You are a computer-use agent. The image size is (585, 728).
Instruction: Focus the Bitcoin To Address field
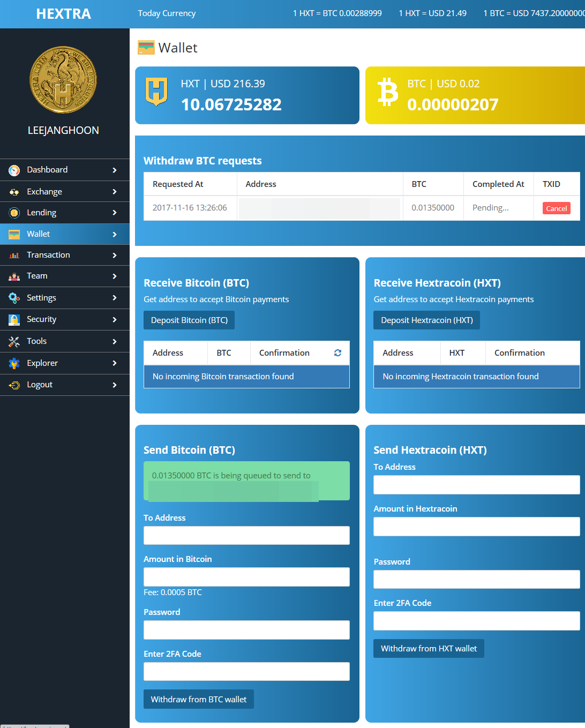click(x=246, y=535)
